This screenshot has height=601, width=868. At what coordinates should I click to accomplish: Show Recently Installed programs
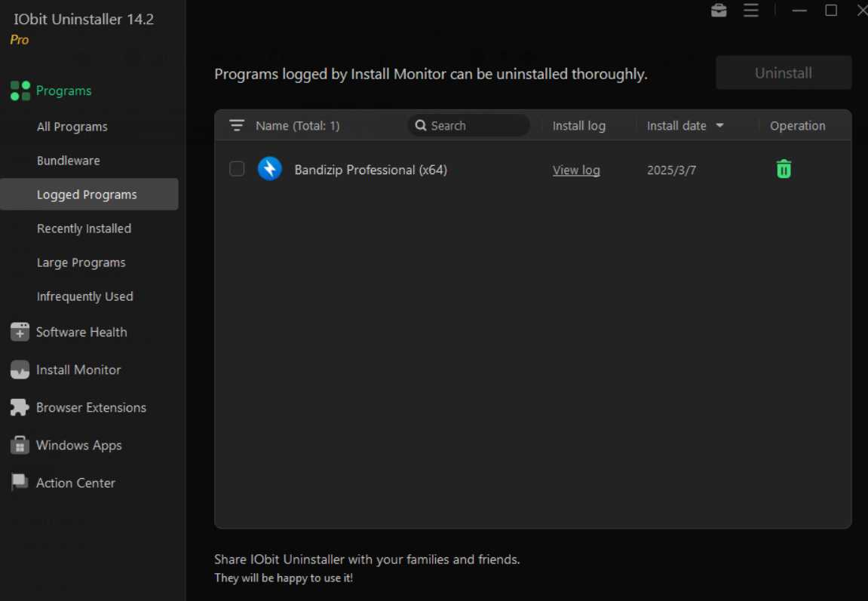[x=84, y=228]
